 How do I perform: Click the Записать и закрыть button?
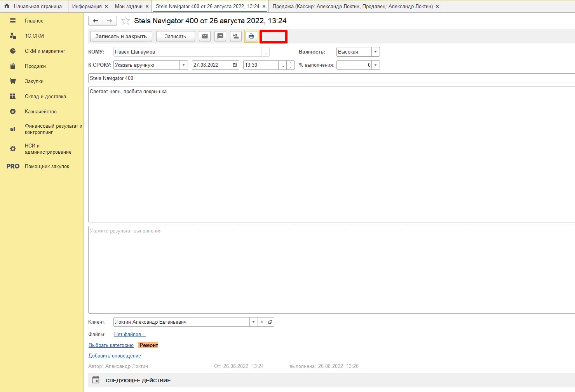[x=121, y=36]
